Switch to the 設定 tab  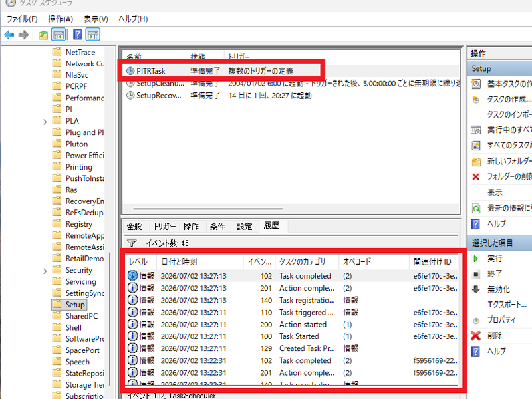coord(244,226)
